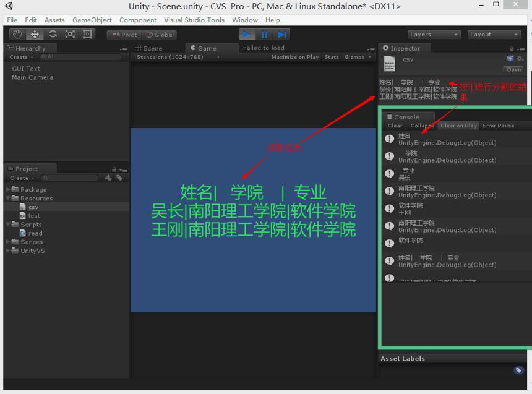This screenshot has height=394, width=532.
Task: Select the Rect transform tool
Action: 88,34
